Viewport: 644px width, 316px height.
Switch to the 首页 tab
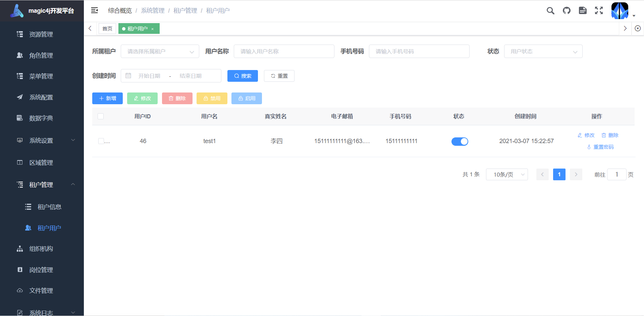107,28
